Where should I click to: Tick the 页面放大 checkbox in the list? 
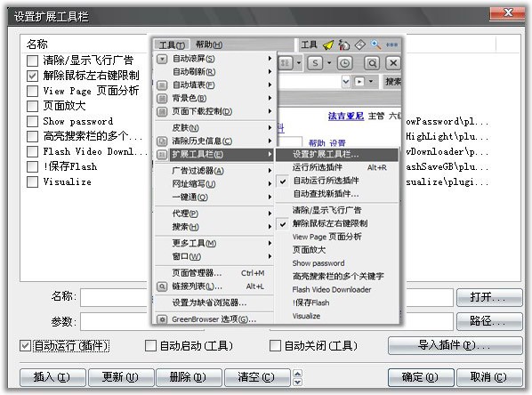(32, 106)
